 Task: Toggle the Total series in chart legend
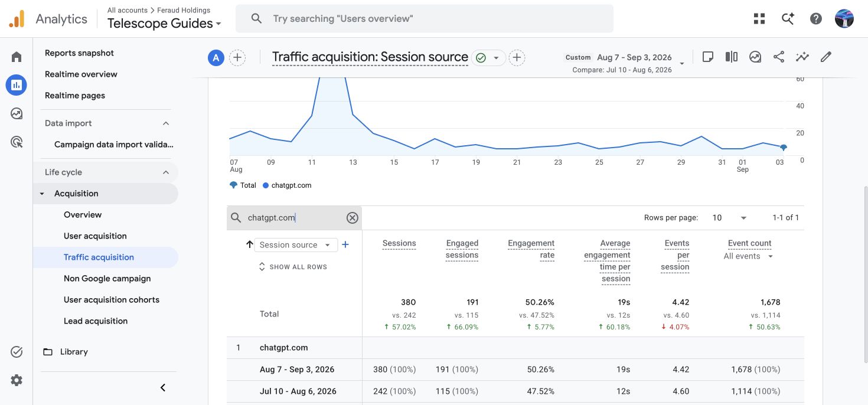[243, 185]
